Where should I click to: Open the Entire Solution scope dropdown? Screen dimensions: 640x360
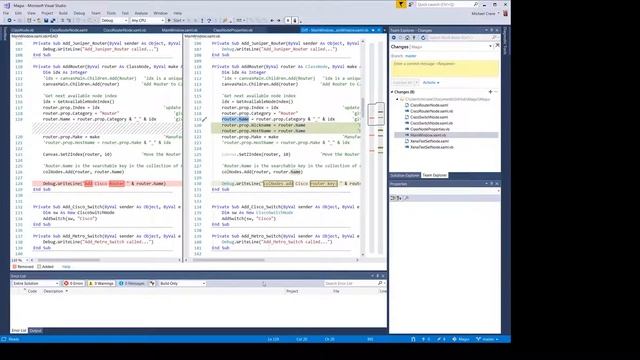click(36, 283)
